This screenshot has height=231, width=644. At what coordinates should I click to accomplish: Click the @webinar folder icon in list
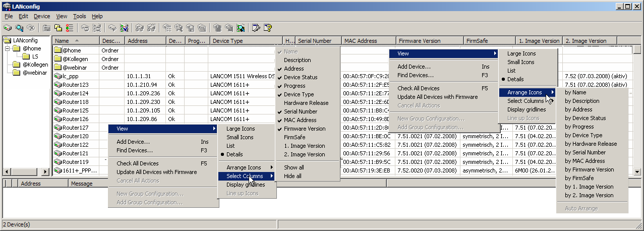click(x=58, y=68)
